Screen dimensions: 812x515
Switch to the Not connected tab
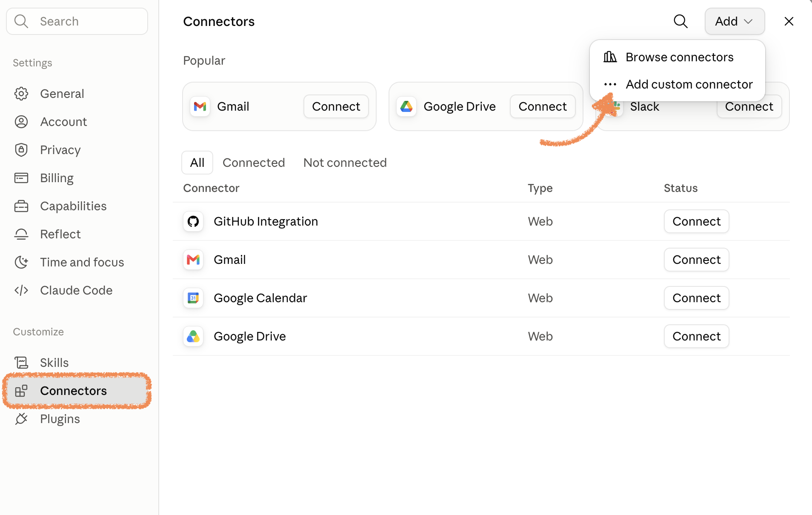pos(345,163)
